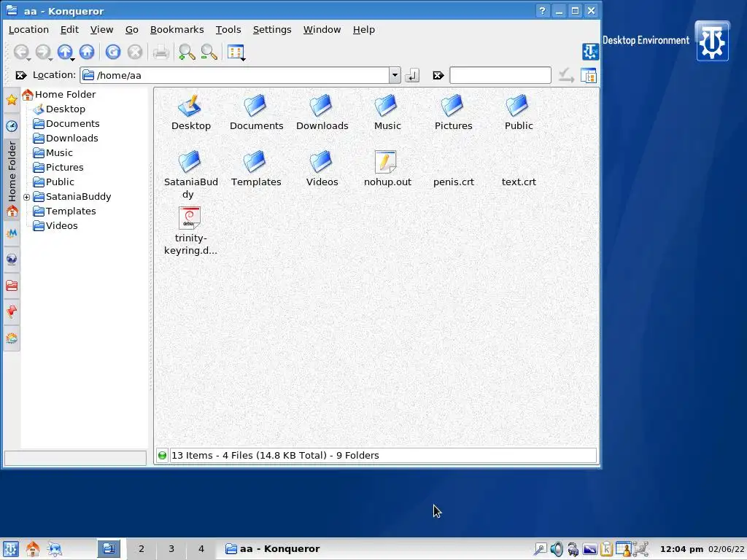Open the Trinity start menu on taskbar
The width and height of the screenshot is (747, 560).
tap(10, 549)
